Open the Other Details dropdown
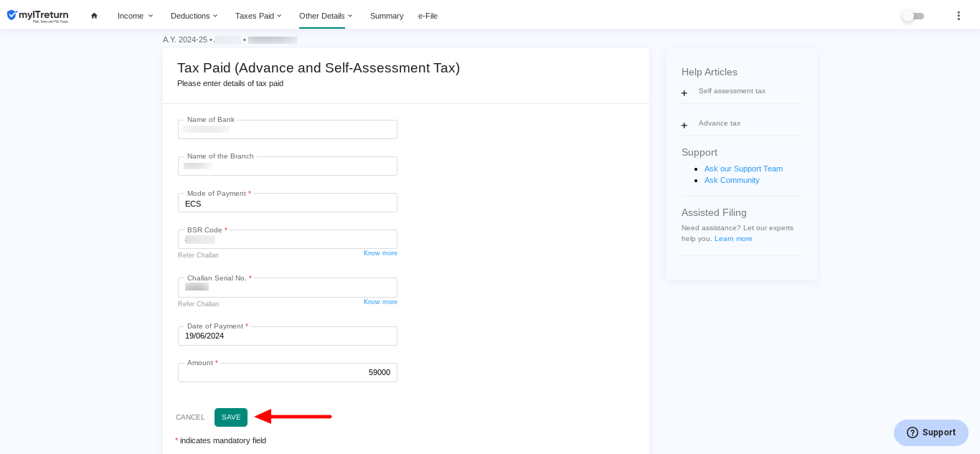The image size is (980, 454). click(x=324, y=15)
